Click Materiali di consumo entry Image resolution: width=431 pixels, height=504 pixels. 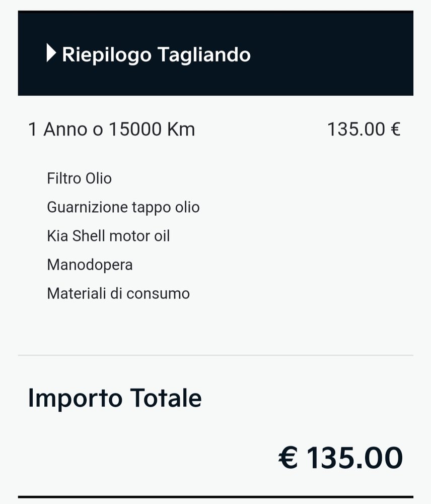(118, 293)
